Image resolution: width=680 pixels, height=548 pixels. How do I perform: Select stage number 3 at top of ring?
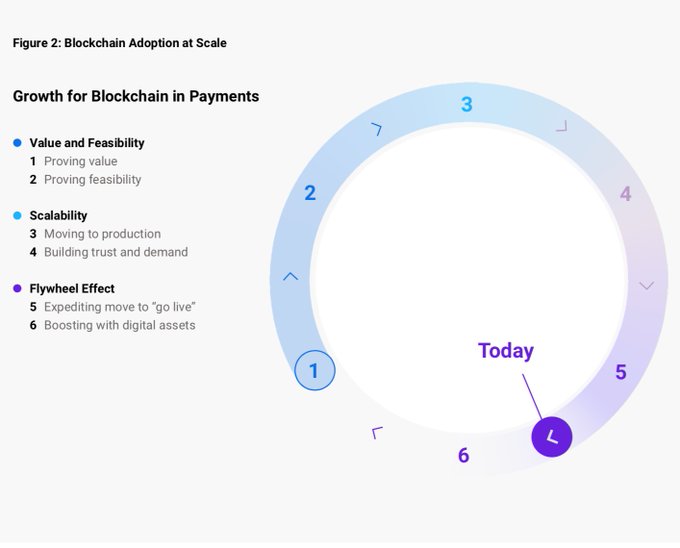coord(466,104)
